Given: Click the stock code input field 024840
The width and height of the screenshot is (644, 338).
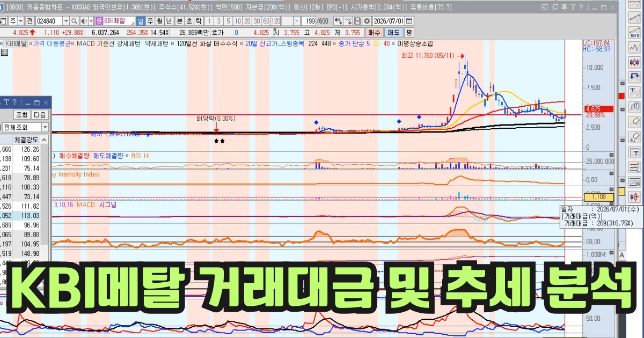Looking at the screenshot, I should [x=49, y=21].
